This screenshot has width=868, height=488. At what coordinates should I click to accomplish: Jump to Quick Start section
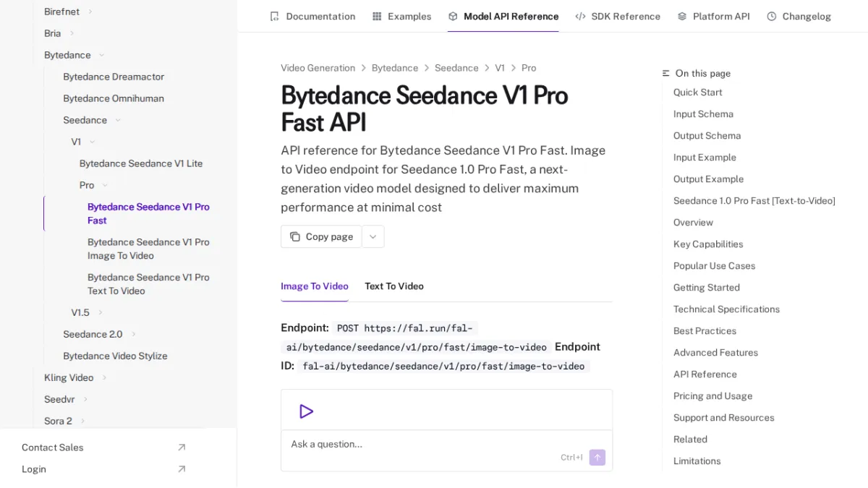698,93
